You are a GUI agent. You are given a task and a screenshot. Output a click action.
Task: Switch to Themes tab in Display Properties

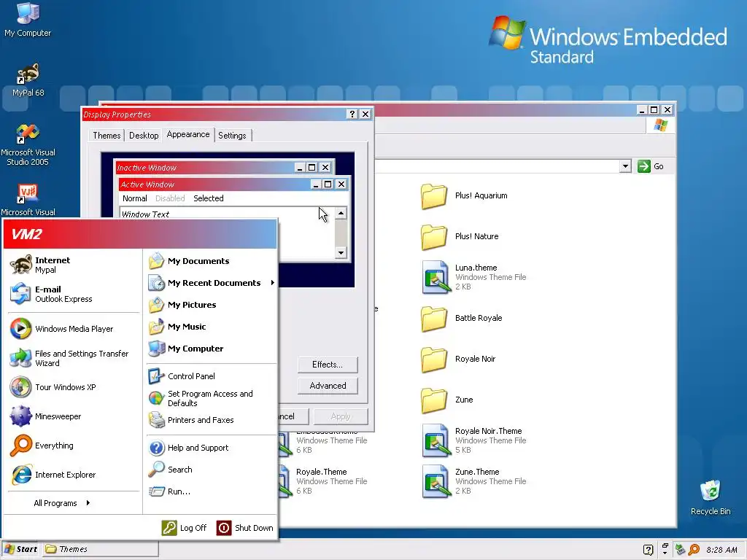[107, 136]
